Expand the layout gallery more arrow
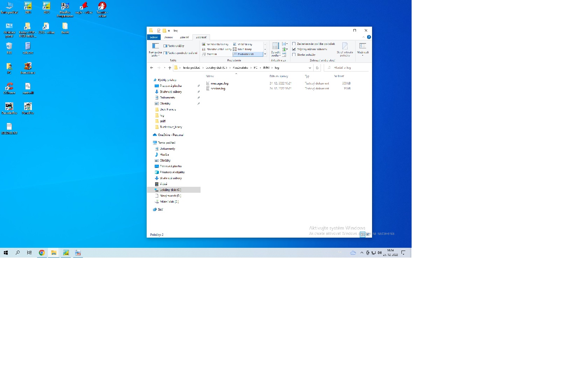The width and height of the screenshot is (588, 368). [x=265, y=54]
